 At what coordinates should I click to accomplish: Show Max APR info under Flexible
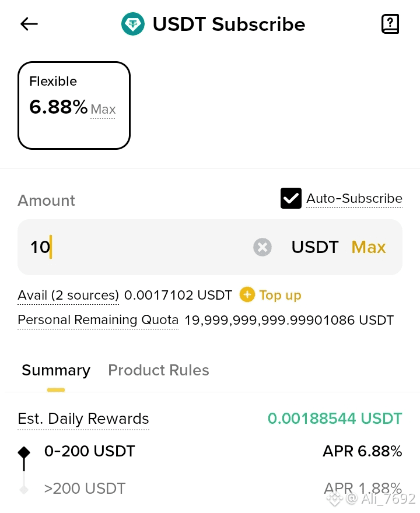click(103, 110)
